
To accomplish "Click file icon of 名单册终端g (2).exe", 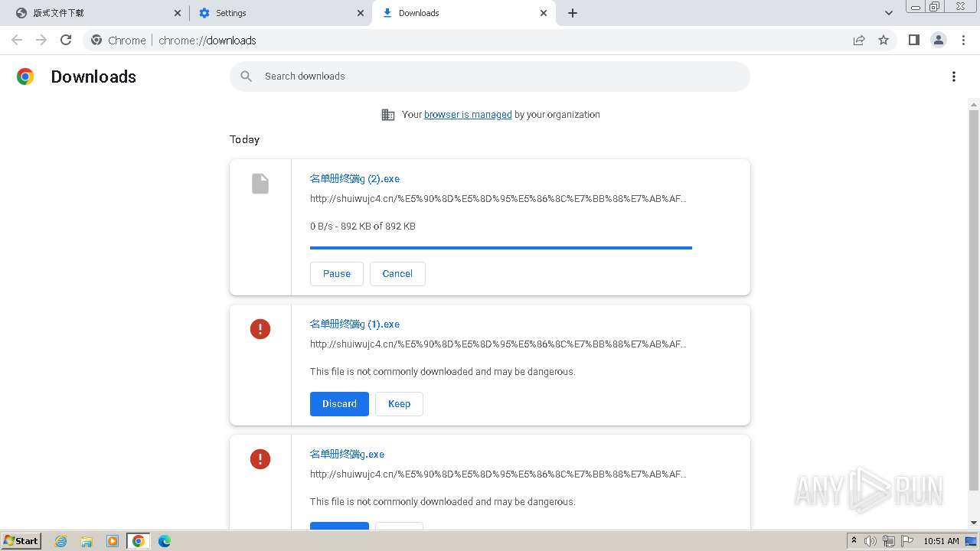I will [260, 184].
